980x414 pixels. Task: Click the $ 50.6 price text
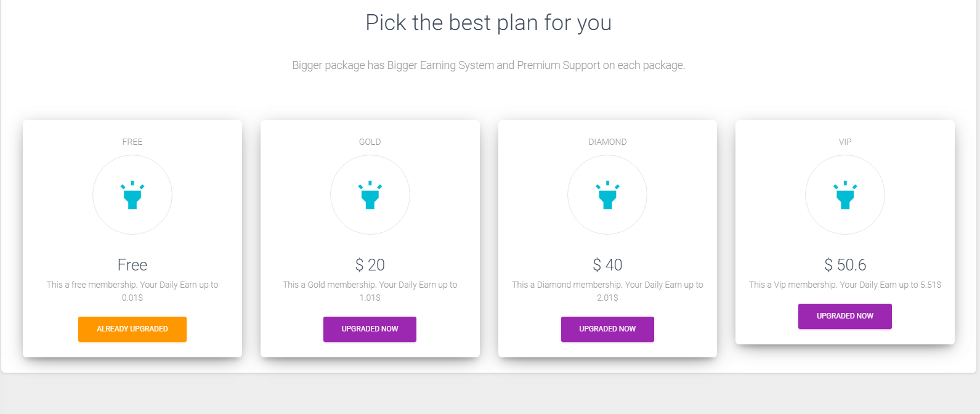(845, 265)
